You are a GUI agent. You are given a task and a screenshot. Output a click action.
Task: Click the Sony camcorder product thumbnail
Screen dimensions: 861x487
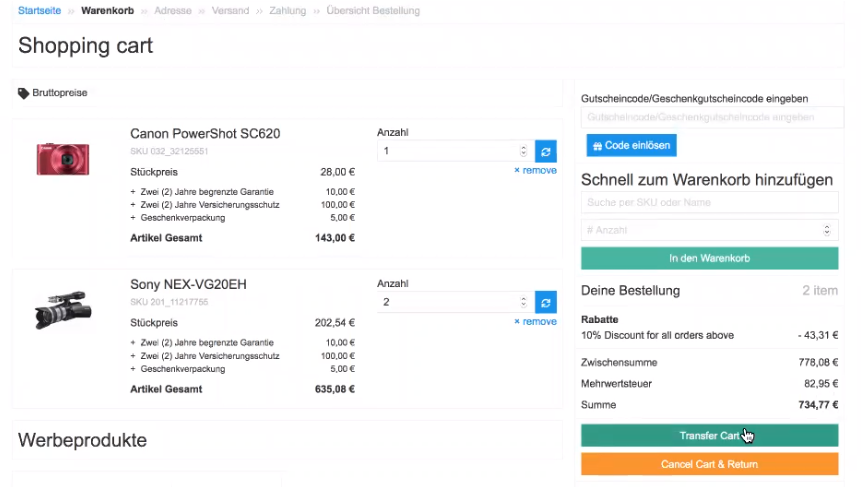(63, 310)
